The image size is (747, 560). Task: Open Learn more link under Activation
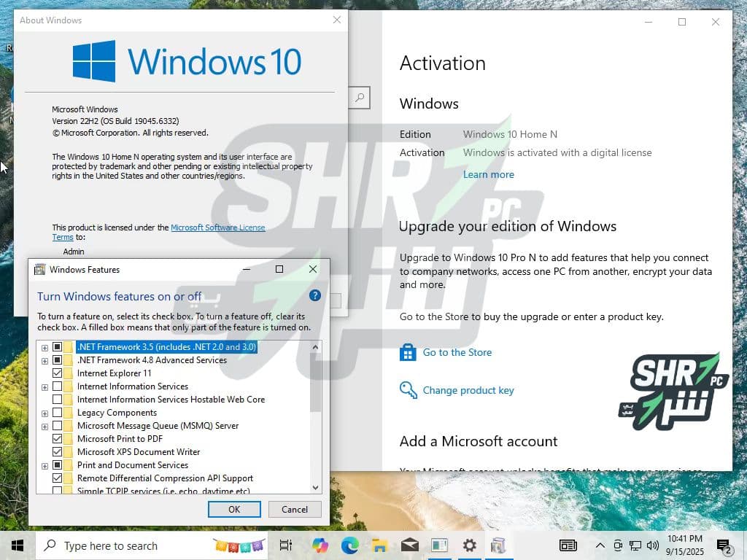coord(488,175)
